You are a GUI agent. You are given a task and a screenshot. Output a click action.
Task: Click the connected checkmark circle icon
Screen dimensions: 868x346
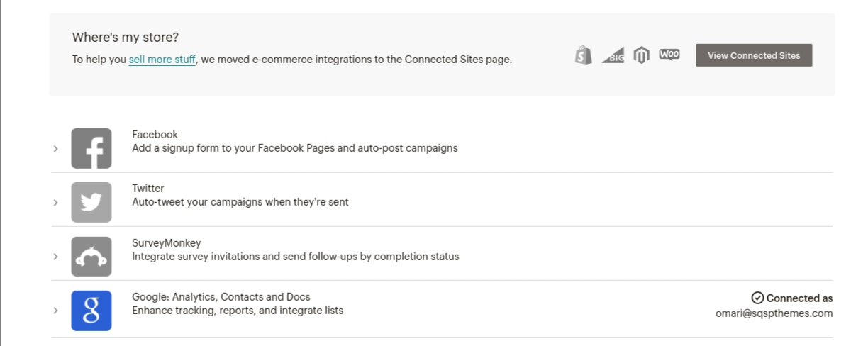(x=757, y=298)
